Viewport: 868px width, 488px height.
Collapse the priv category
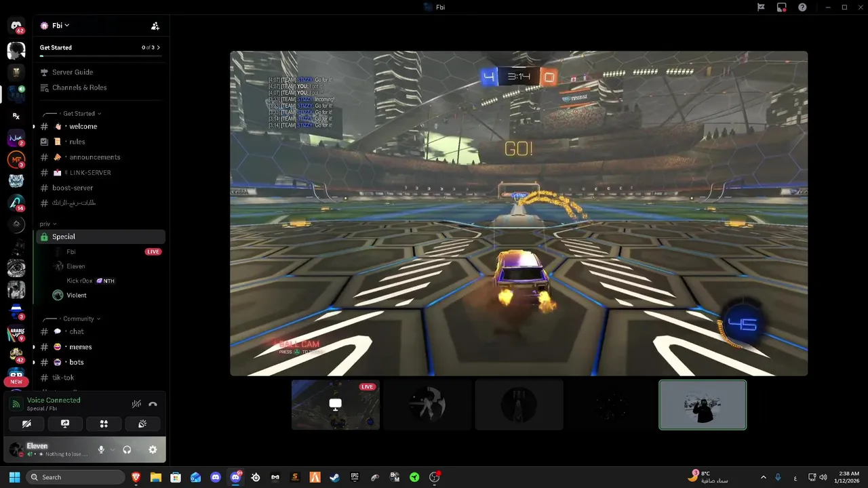point(47,224)
